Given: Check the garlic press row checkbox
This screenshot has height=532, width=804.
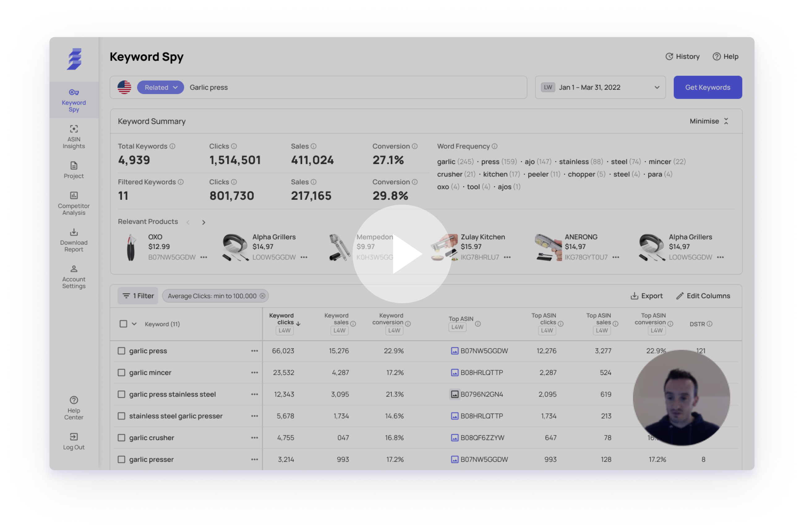Looking at the screenshot, I should [122, 351].
